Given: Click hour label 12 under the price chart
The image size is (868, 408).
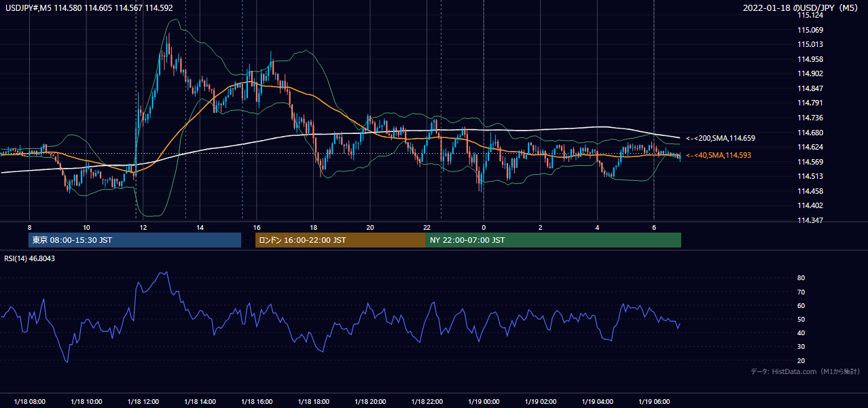Looking at the screenshot, I should pos(143,227).
